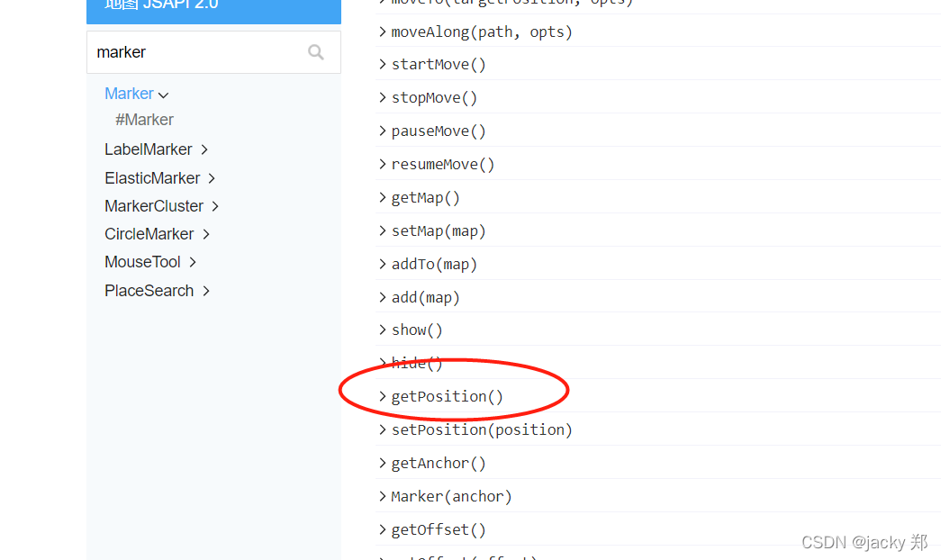This screenshot has height=560, width=941.
Task: Expand the MouseTool chevron
Action: 193,262
